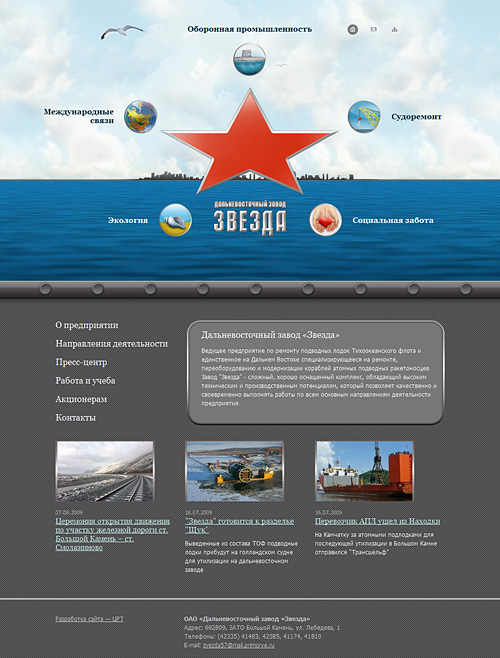Go to 'Пресс-центр' section

click(81, 362)
